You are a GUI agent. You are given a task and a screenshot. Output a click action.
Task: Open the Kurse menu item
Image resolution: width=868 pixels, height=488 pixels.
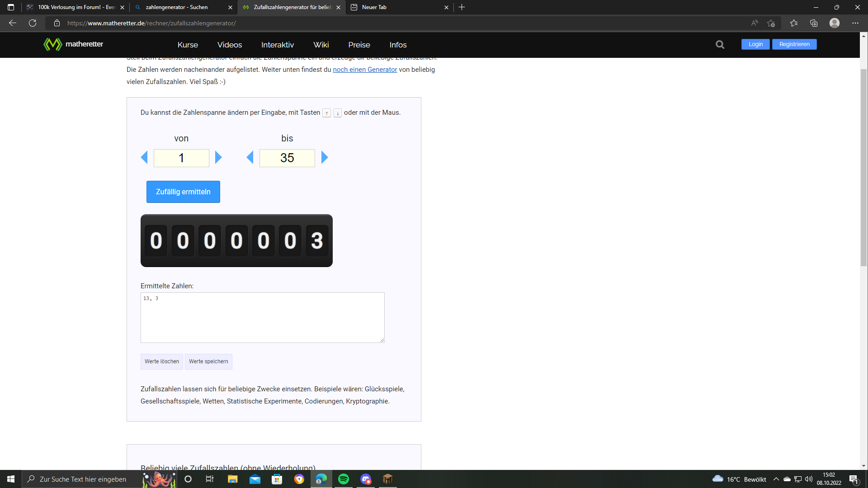click(188, 45)
